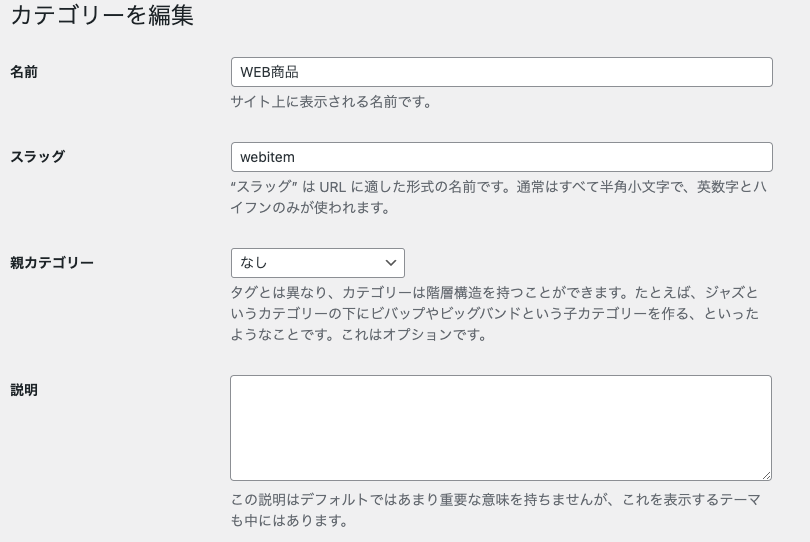Click the 親カテゴリー field label
Image resolution: width=810 pixels, height=542 pixels.
point(52,263)
